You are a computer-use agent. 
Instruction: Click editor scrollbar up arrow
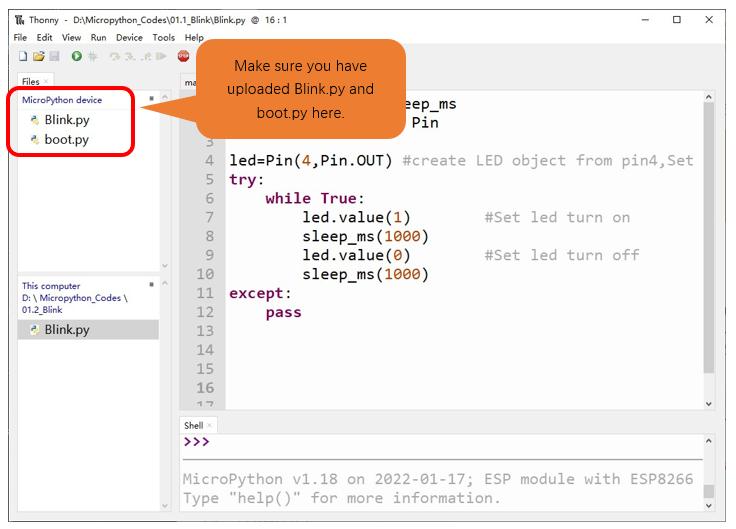[x=709, y=97]
